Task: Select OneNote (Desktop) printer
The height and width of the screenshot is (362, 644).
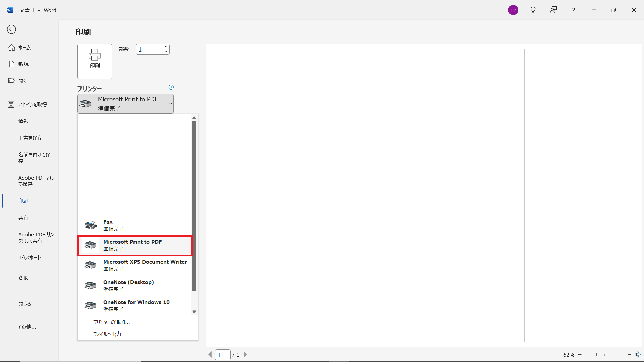Action: pos(134,285)
